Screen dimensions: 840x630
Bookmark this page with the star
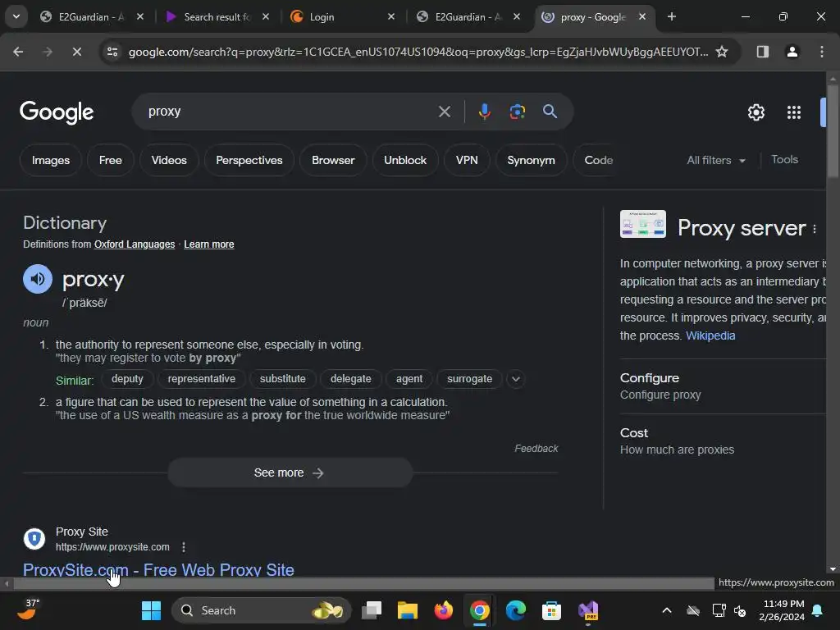pos(722,52)
